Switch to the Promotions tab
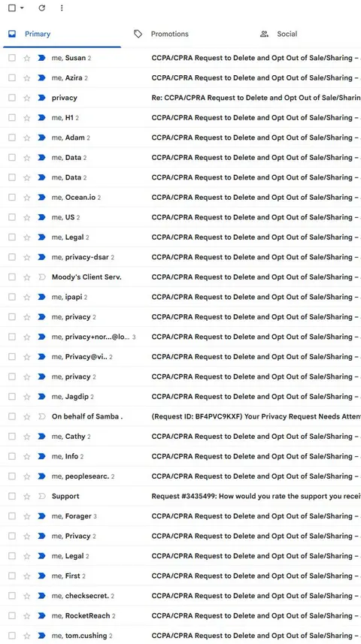This screenshot has height=644, width=361. click(x=161, y=34)
